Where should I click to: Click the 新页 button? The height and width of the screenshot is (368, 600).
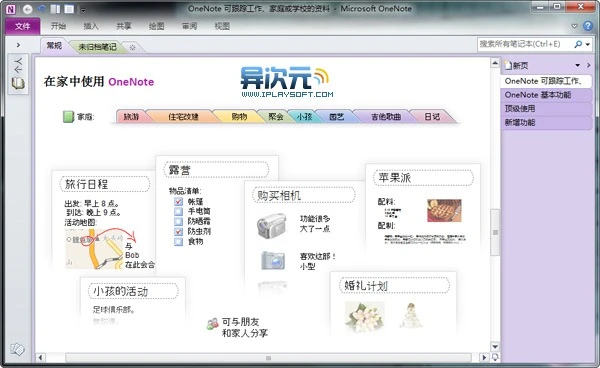(516, 65)
